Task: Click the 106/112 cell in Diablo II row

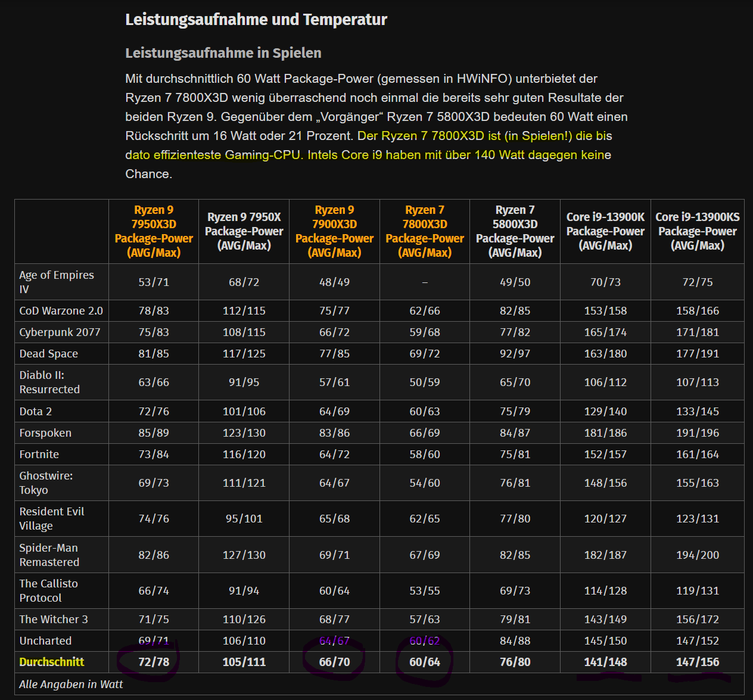Action: point(605,382)
